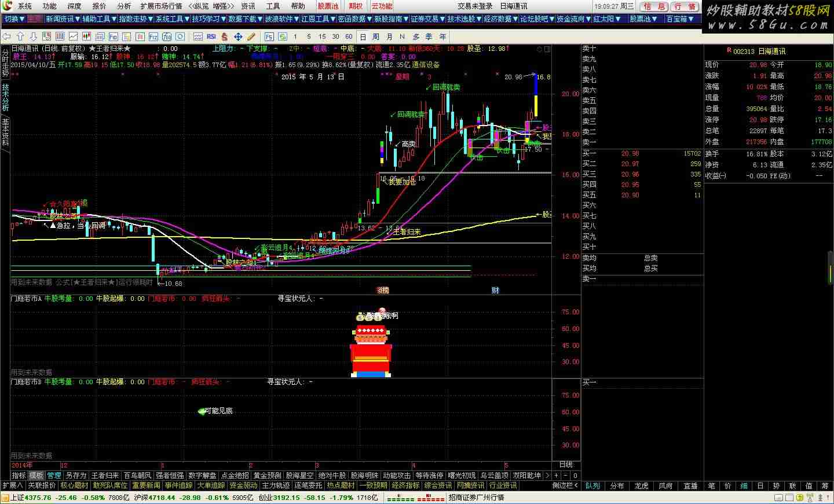Open the 帮助 menu
Viewport: 834px width, 504px height.
pos(298,6)
